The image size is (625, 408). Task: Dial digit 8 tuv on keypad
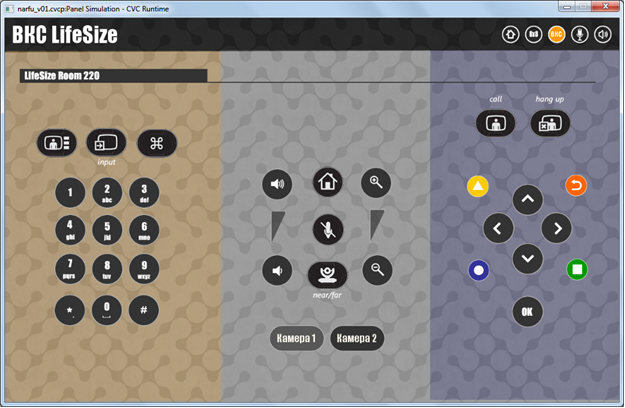click(107, 269)
